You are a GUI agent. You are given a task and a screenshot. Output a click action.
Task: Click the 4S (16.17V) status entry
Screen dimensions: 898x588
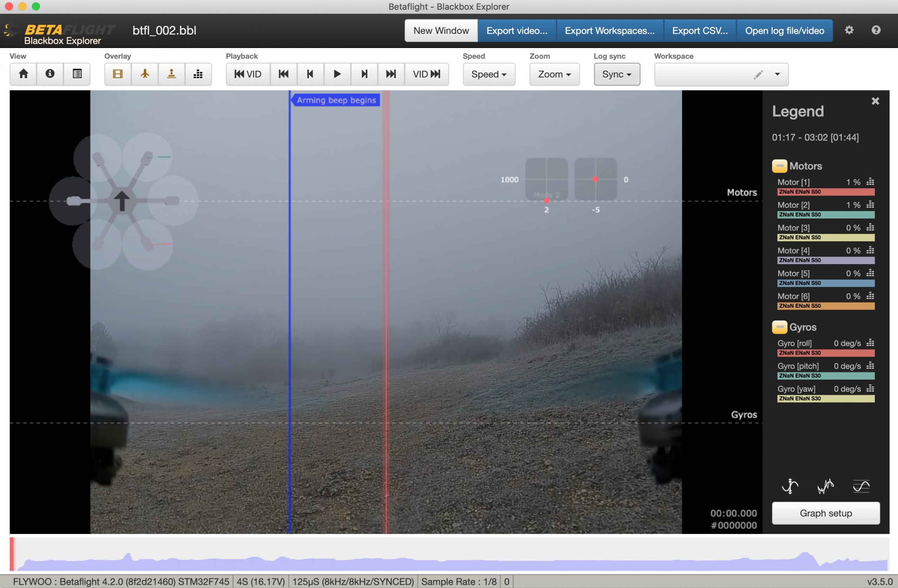pos(261,582)
